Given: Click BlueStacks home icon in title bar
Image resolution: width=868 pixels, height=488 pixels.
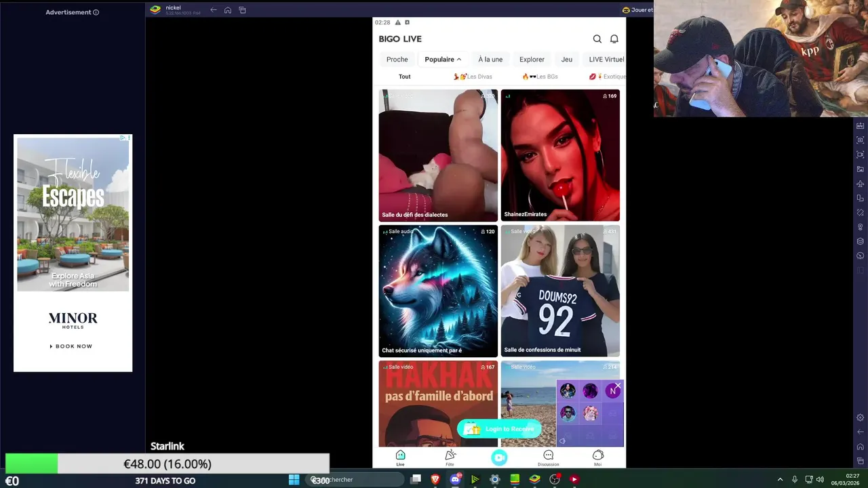Looking at the screenshot, I should 228,9.
